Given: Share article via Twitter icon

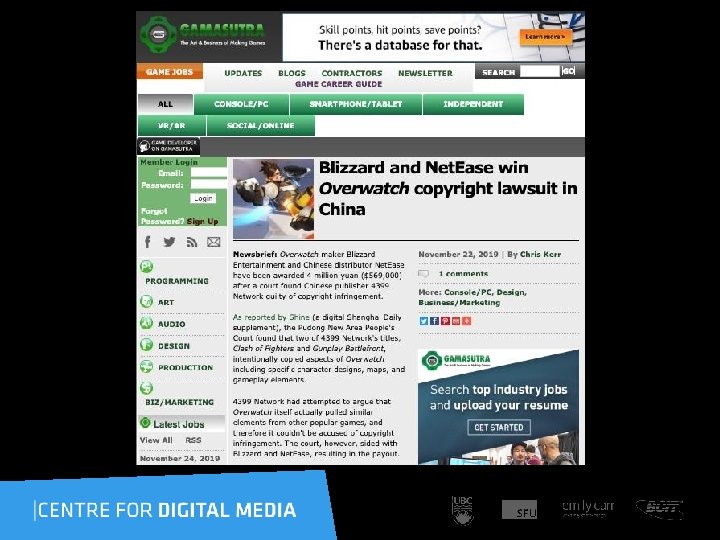Looking at the screenshot, I should tap(423, 321).
